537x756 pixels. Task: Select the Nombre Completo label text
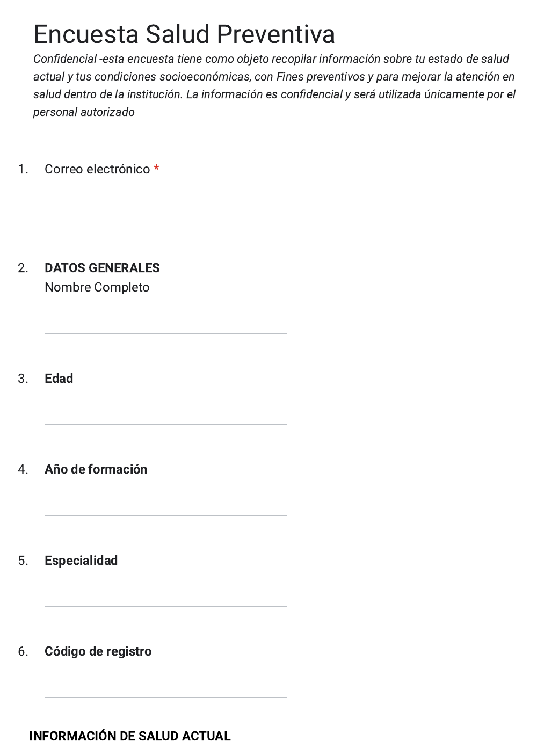[97, 287]
